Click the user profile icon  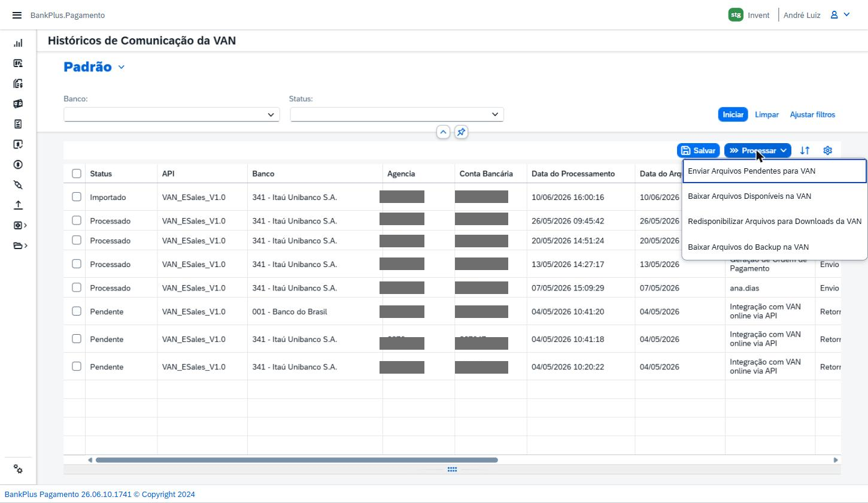pos(834,15)
